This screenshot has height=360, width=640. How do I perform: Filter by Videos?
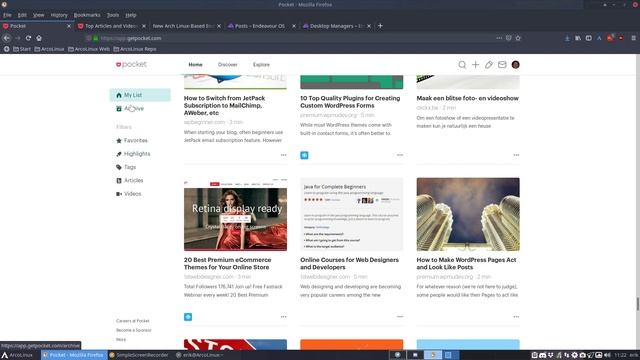129,194
